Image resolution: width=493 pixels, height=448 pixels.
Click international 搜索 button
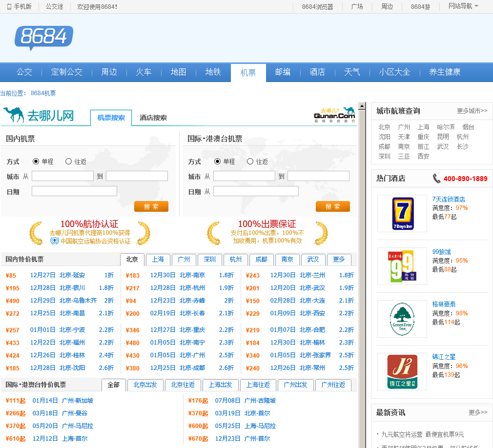pos(332,206)
